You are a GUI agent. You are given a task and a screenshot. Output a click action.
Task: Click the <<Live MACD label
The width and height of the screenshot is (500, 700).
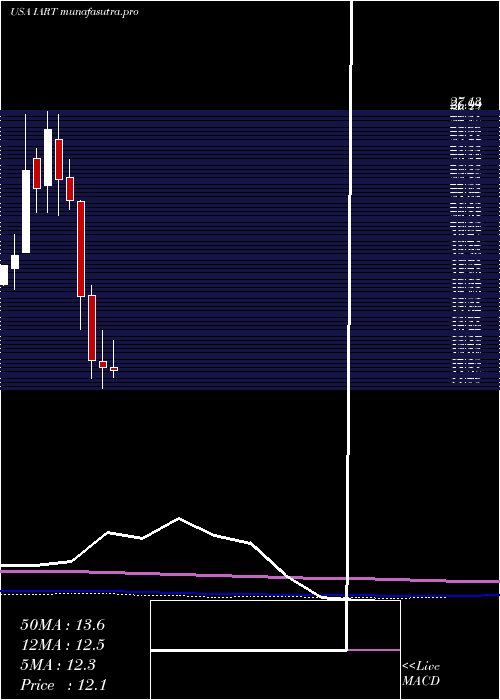(421, 673)
